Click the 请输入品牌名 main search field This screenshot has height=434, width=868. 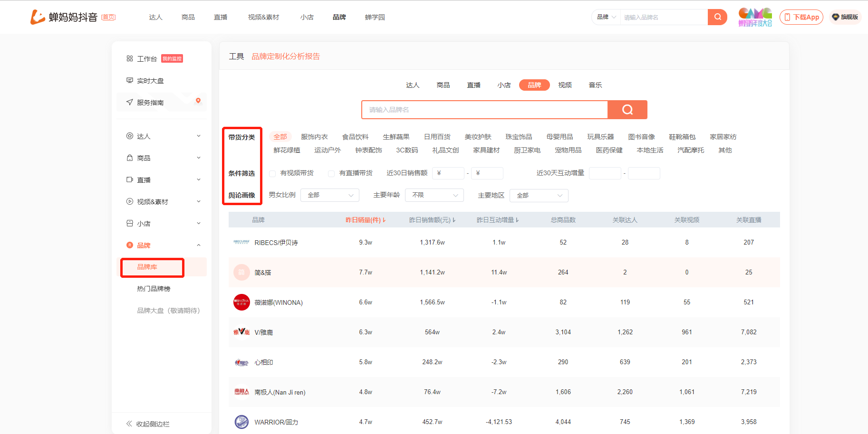pyautogui.click(x=485, y=110)
